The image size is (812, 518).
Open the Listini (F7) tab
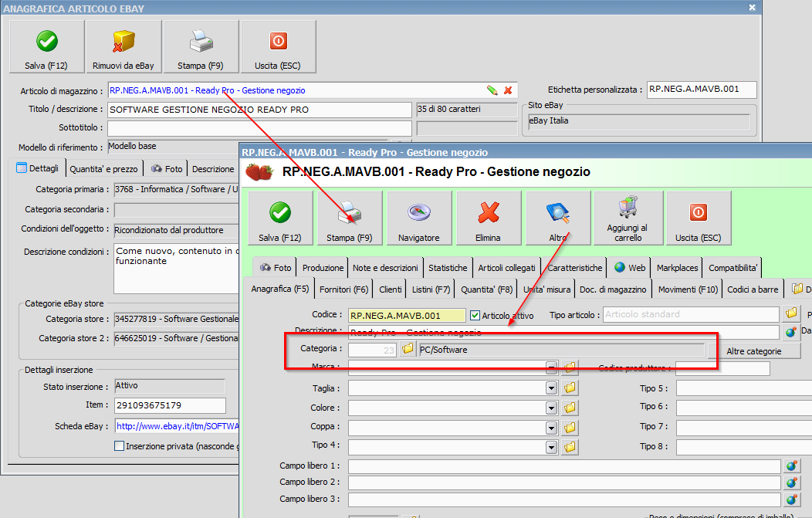[x=431, y=289]
